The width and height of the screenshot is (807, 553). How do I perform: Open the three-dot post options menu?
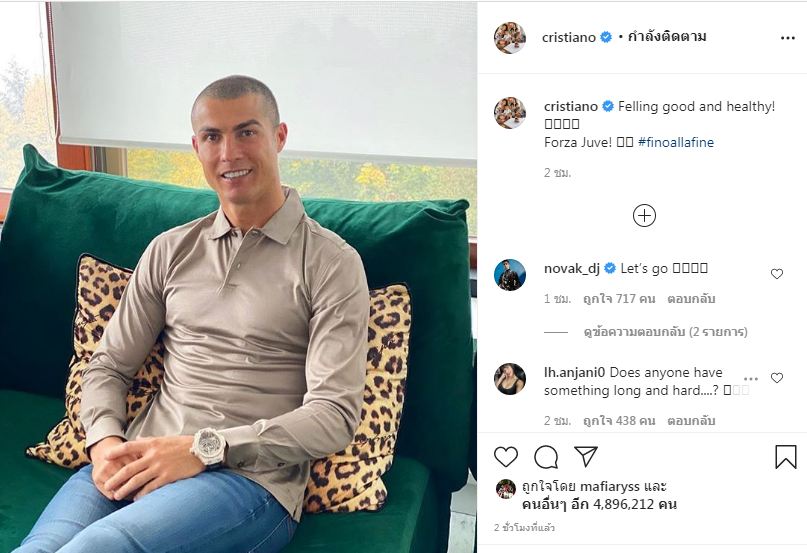tap(788, 38)
